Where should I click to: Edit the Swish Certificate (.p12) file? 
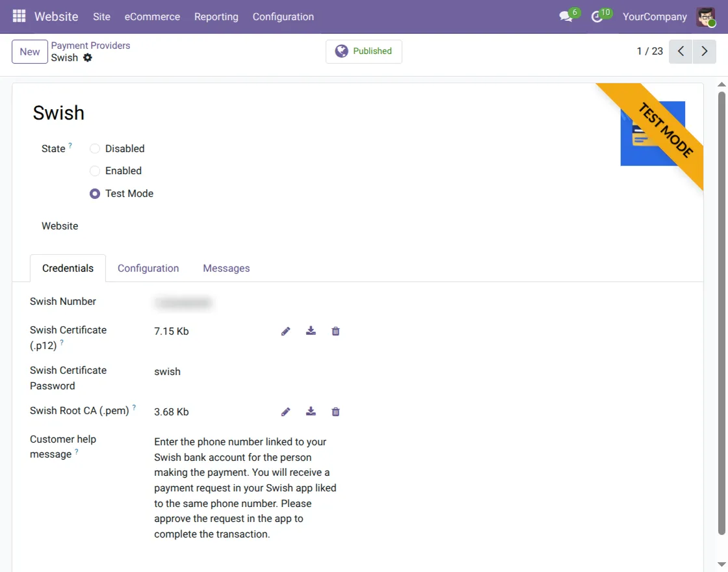coord(285,331)
